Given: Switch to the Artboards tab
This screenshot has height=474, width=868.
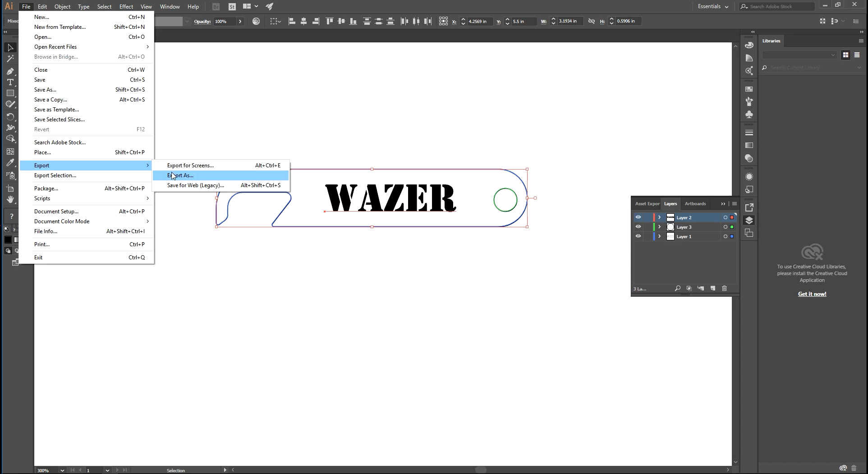Looking at the screenshot, I should tap(695, 204).
